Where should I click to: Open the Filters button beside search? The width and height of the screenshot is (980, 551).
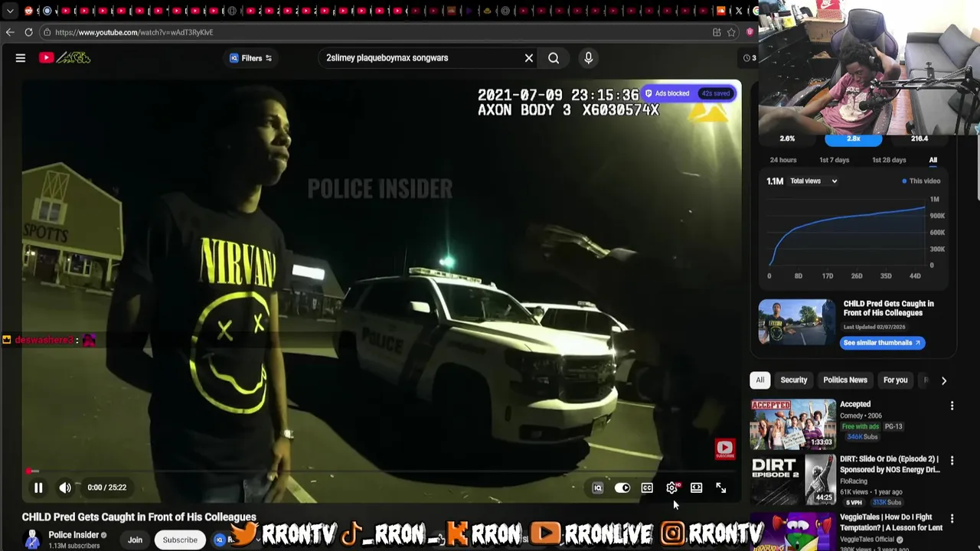tap(250, 58)
